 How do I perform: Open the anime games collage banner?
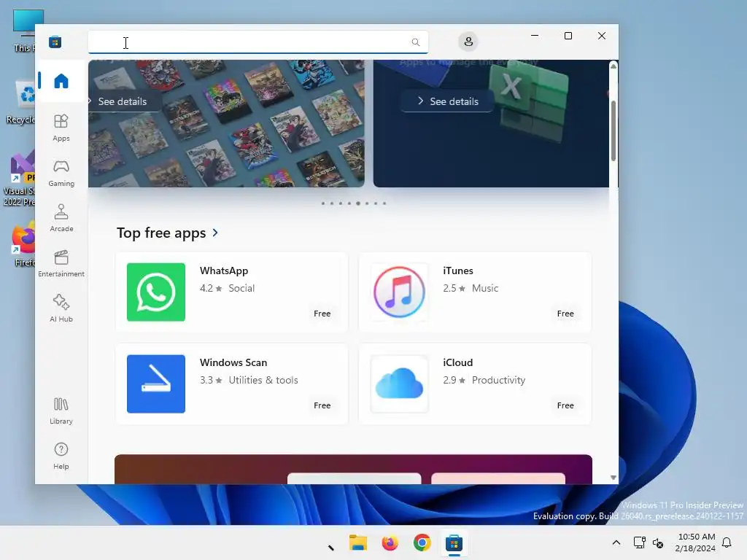click(x=226, y=123)
